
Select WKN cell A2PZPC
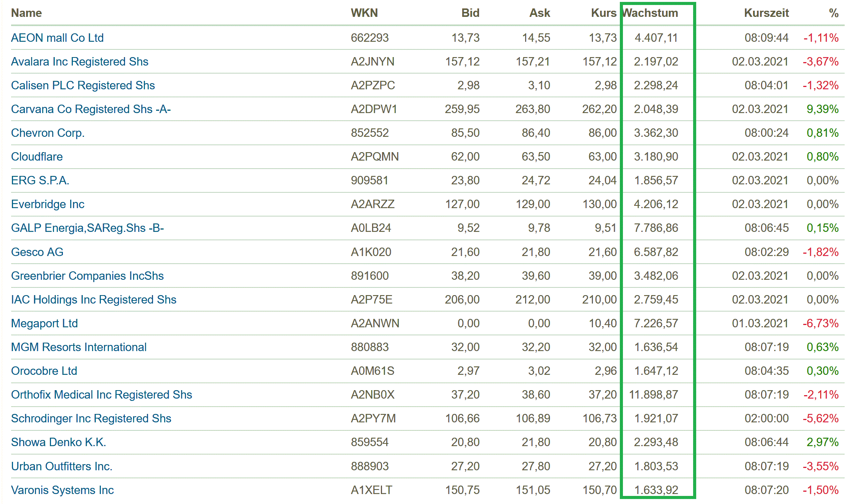point(373,85)
